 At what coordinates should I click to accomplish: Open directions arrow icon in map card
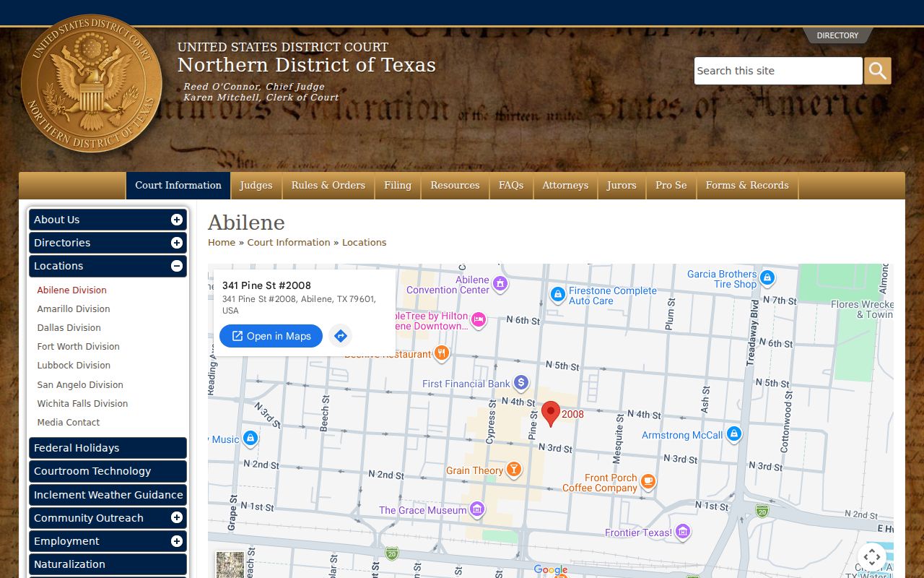point(341,336)
